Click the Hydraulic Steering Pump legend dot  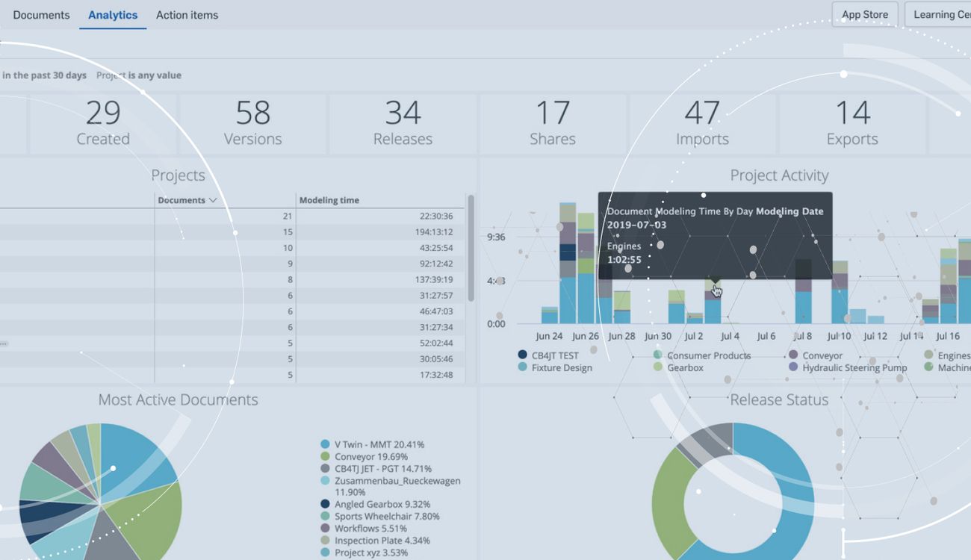792,367
